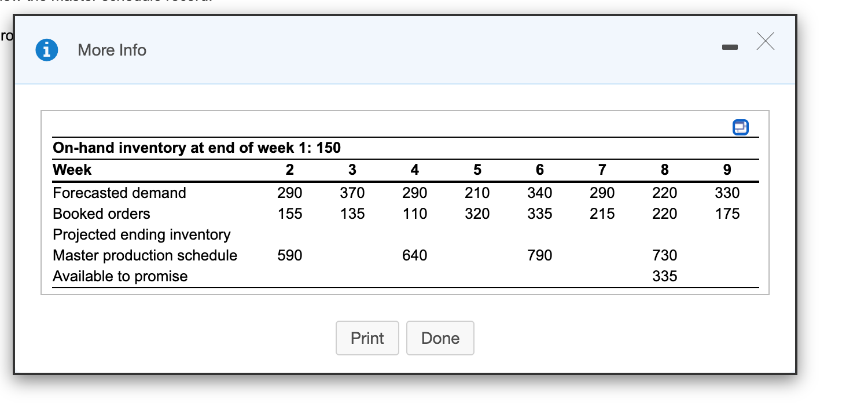Select the Projected ending inventory row label
Image resolution: width=868 pixels, height=404 pixels.
[x=141, y=234]
